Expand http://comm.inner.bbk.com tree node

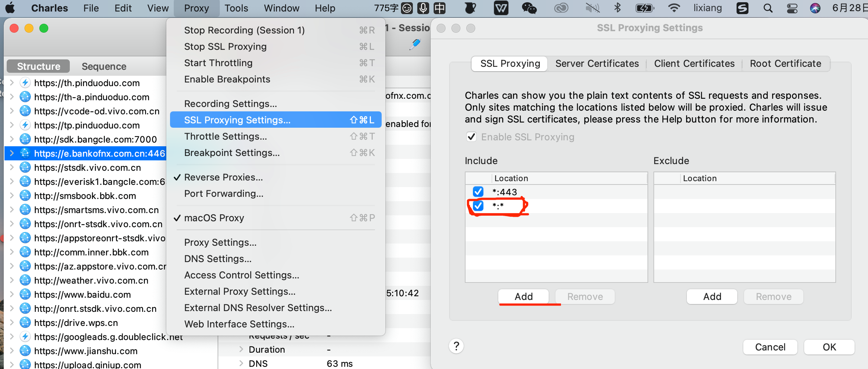(x=12, y=252)
